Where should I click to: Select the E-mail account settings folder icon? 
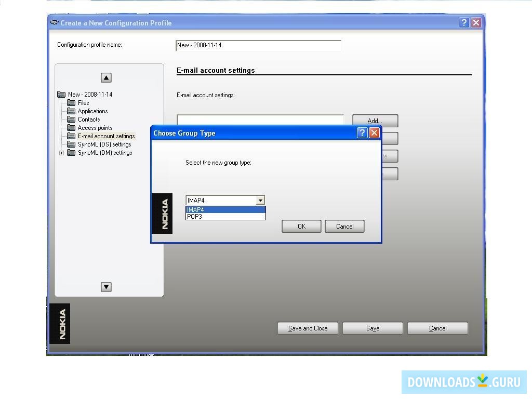[72, 136]
